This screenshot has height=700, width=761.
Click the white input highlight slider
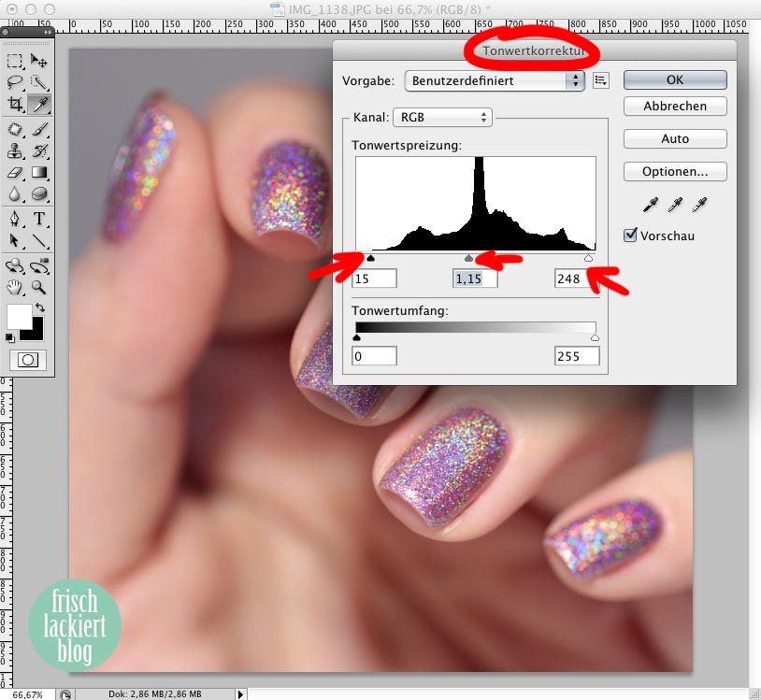pyautogui.click(x=588, y=258)
